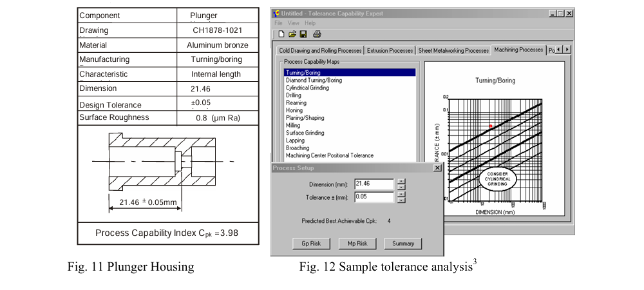Click the Tolerance Capability Expert title bar icon
The height and width of the screenshot is (290, 644).
click(x=276, y=14)
